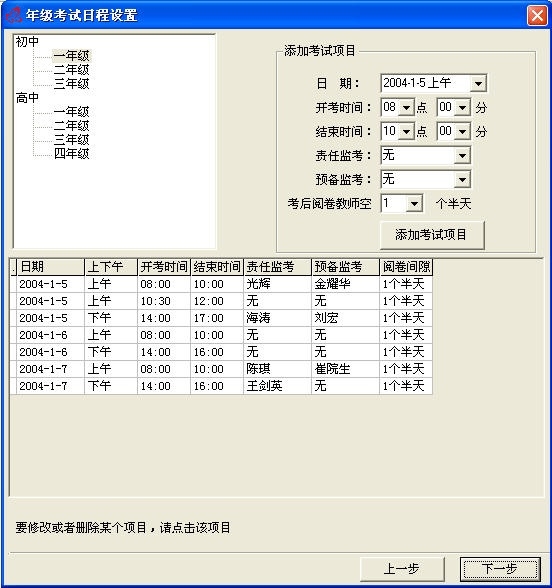The width and height of the screenshot is (552, 588).
Task: Click the app icon in title bar
Action: click(x=14, y=15)
